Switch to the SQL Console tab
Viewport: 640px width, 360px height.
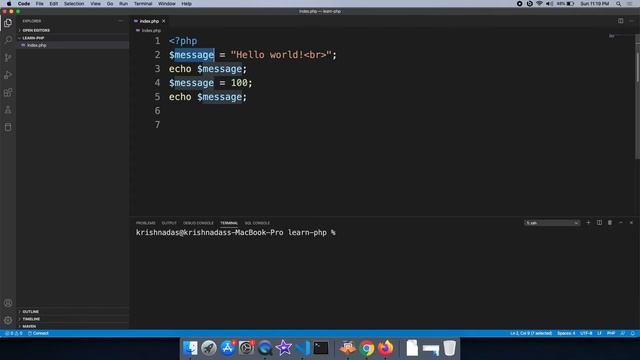pyautogui.click(x=257, y=223)
